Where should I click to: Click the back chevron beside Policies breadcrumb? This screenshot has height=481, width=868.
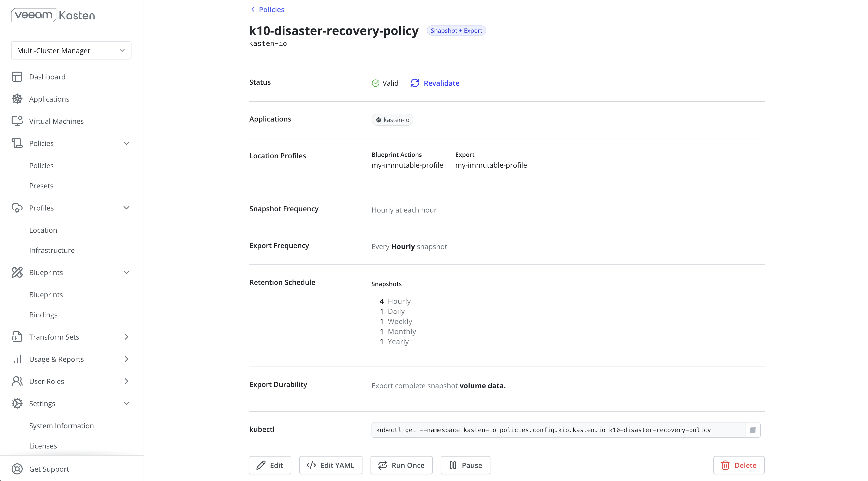pyautogui.click(x=253, y=9)
